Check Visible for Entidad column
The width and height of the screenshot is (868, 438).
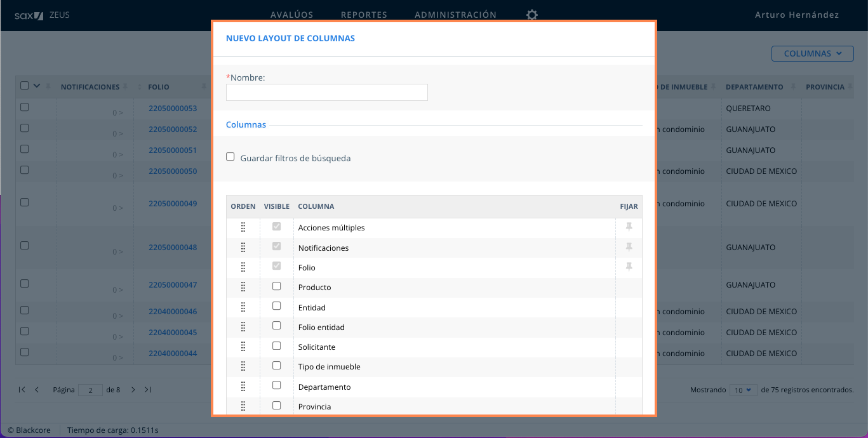[x=276, y=306]
